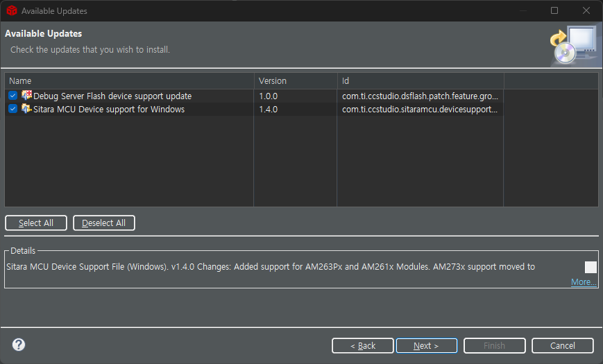Click the com.ti.ccstudio.sitaramcu.devicesupport id cell
Screen dimensions: 603x364
[x=420, y=109]
